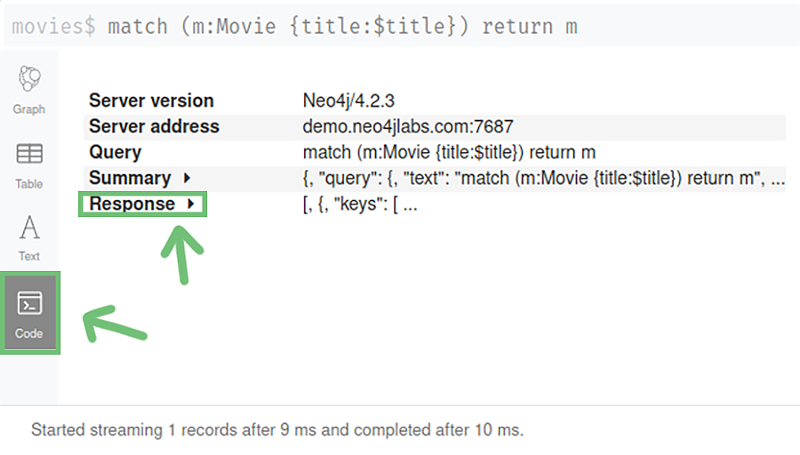Click the Server version value Neo4j/4.2.3
Image resolution: width=800 pixels, height=455 pixels.
348,101
